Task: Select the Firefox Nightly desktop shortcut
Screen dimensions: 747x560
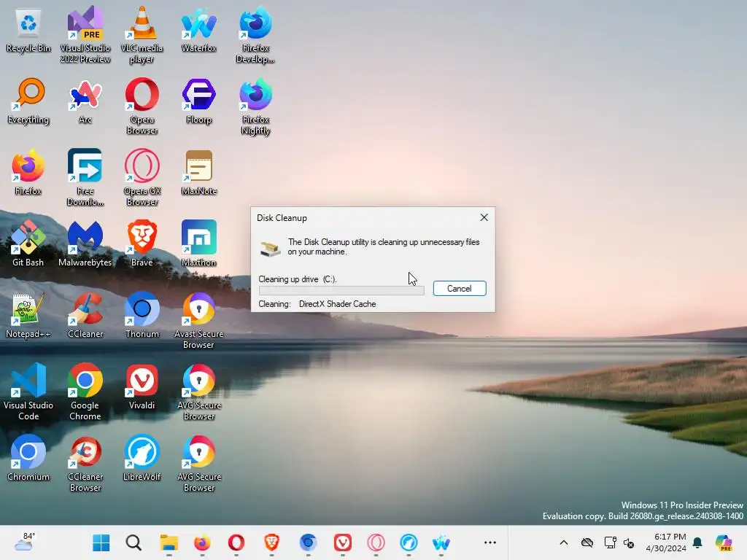Action: pyautogui.click(x=255, y=106)
